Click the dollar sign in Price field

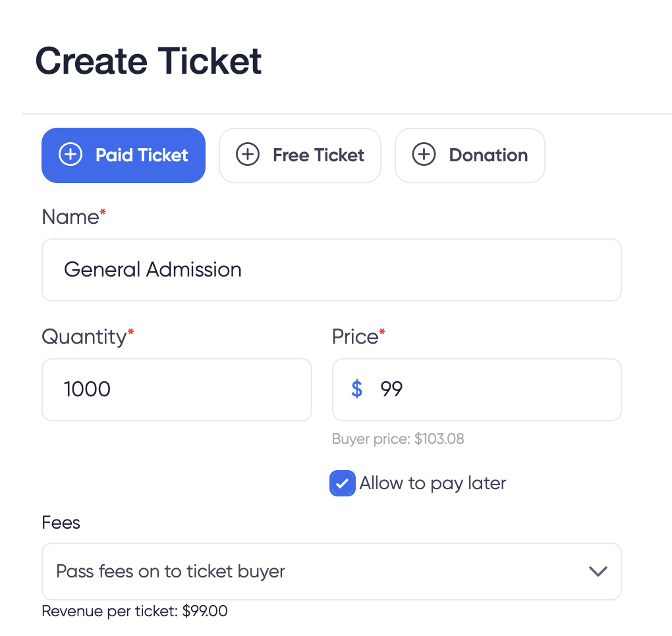(x=356, y=389)
